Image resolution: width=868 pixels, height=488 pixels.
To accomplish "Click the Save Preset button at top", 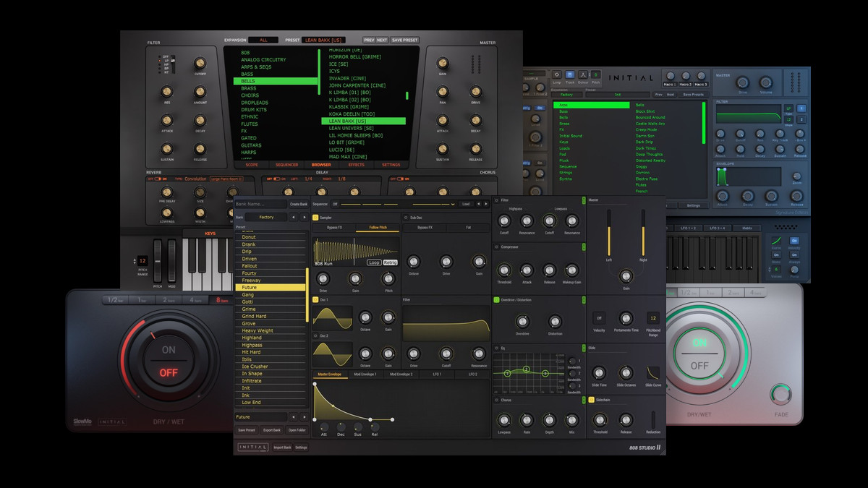I will pos(404,40).
